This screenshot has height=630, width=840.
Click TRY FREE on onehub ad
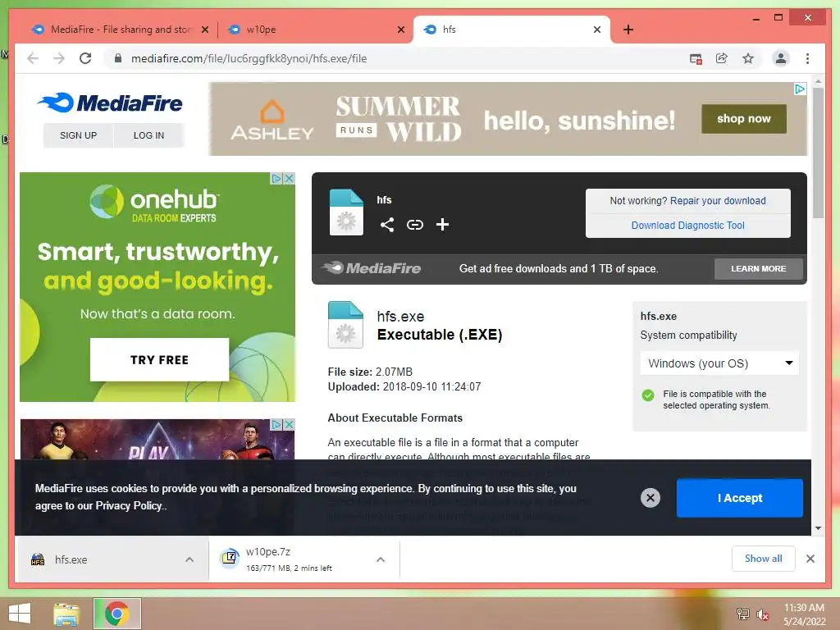tap(159, 359)
